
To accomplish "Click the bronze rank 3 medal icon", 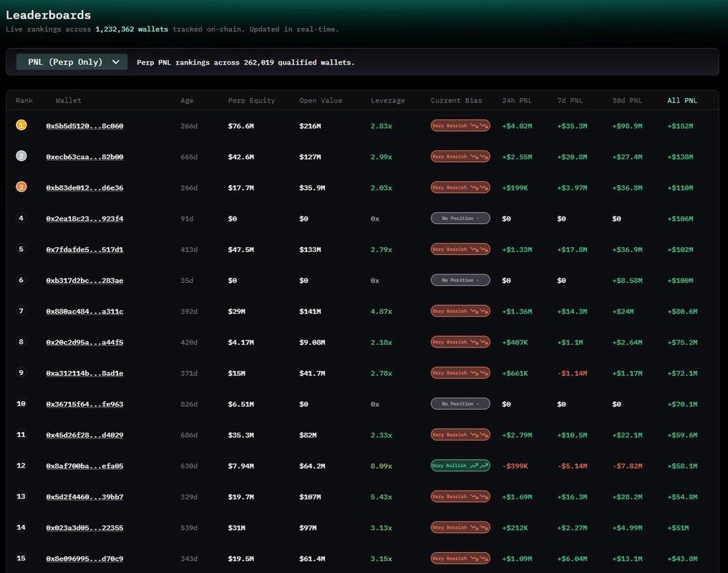I will coord(21,187).
